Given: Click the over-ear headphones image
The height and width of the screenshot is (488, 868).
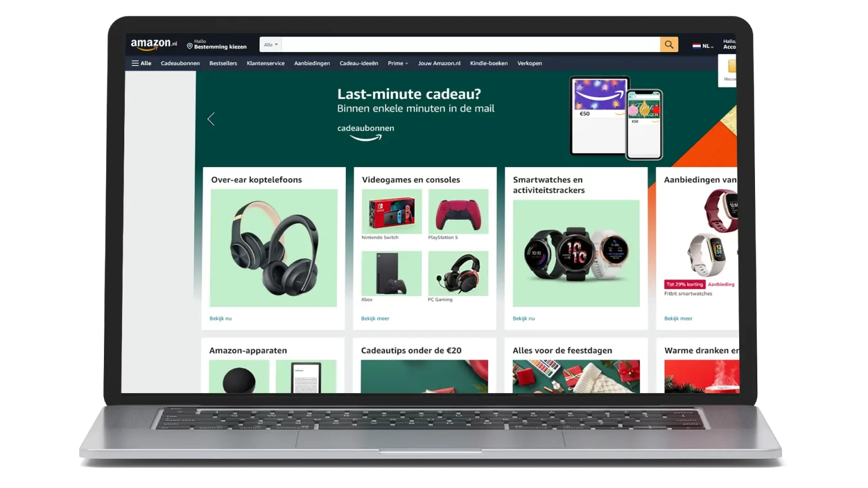Looking at the screenshot, I should (274, 248).
